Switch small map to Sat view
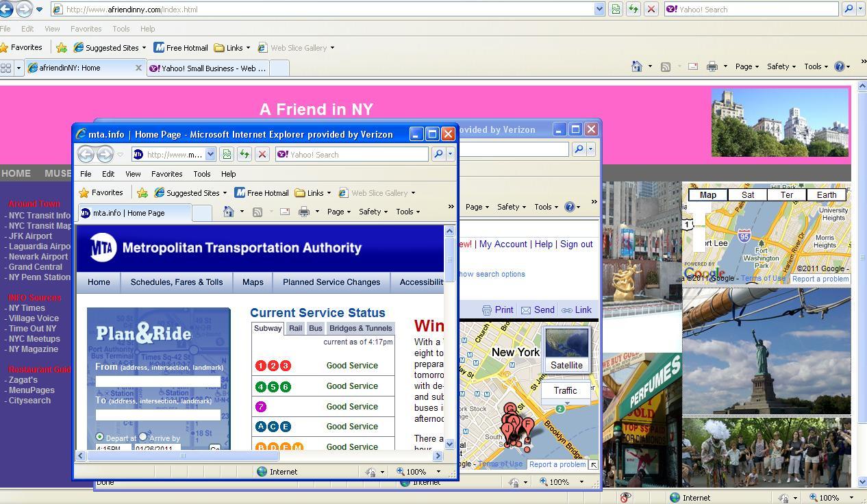This screenshot has width=867, height=504. [748, 195]
